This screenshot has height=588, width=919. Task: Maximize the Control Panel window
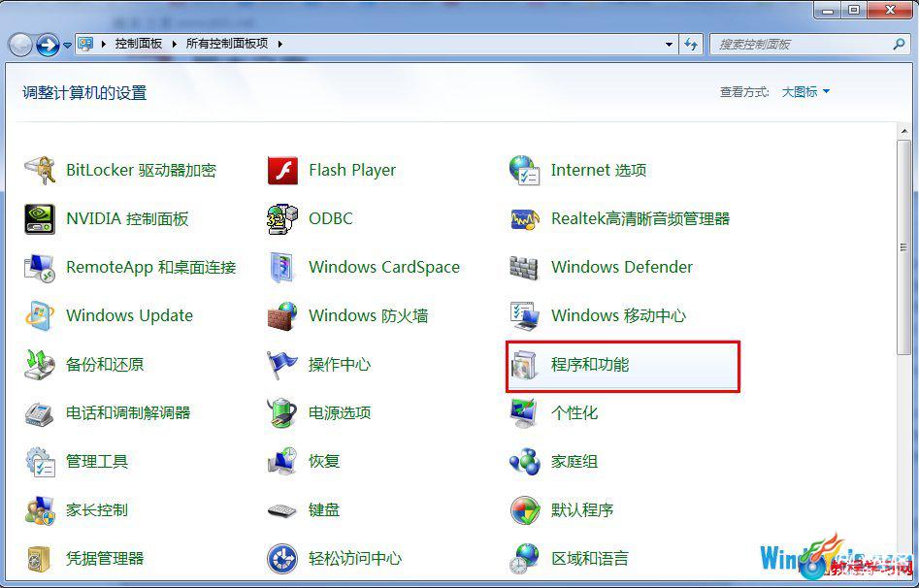tap(853, 10)
